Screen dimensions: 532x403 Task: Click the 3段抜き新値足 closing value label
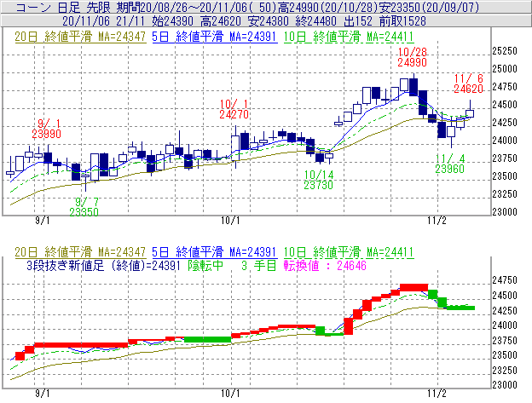103,265
